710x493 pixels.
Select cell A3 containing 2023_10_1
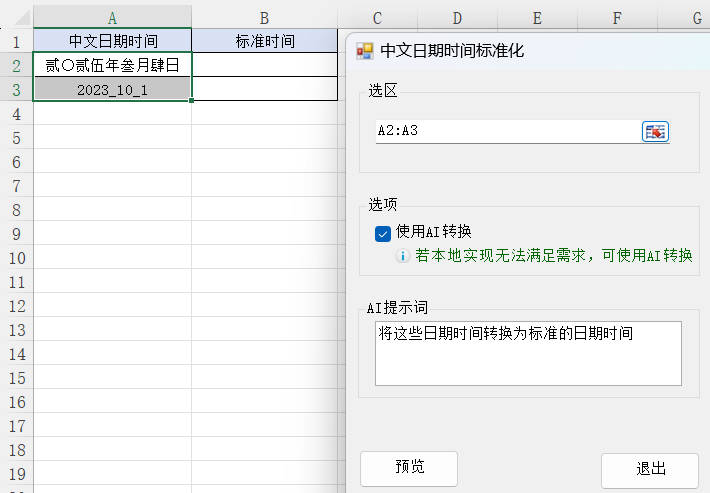tap(112, 89)
